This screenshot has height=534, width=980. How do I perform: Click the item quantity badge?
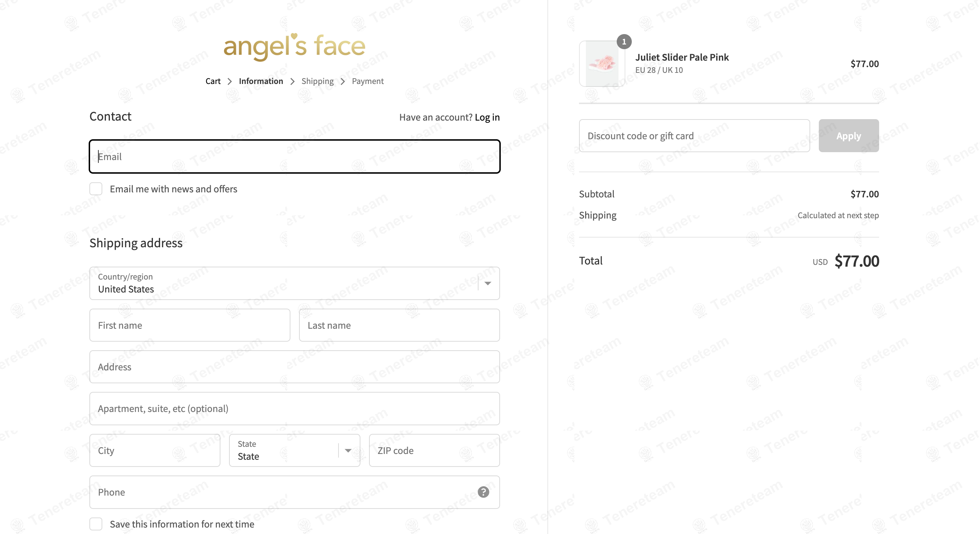624,42
